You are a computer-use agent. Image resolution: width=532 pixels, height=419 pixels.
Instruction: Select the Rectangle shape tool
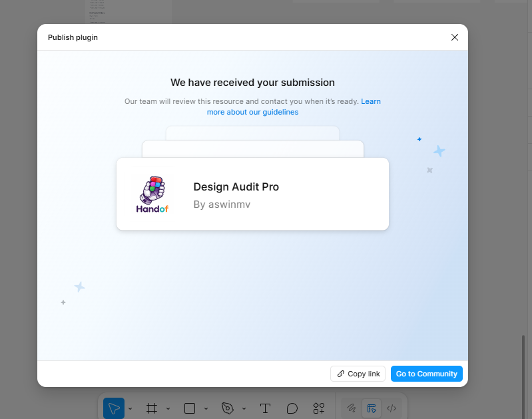(190, 408)
